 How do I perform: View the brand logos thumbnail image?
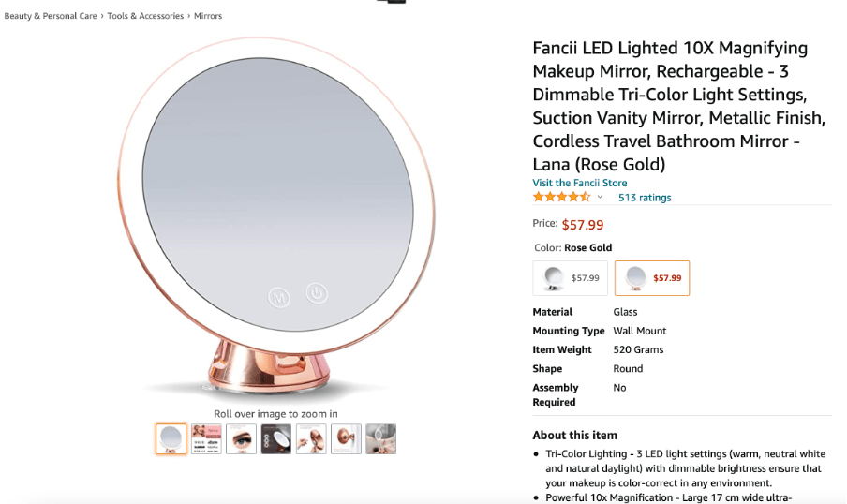pyautogui.click(x=206, y=438)
